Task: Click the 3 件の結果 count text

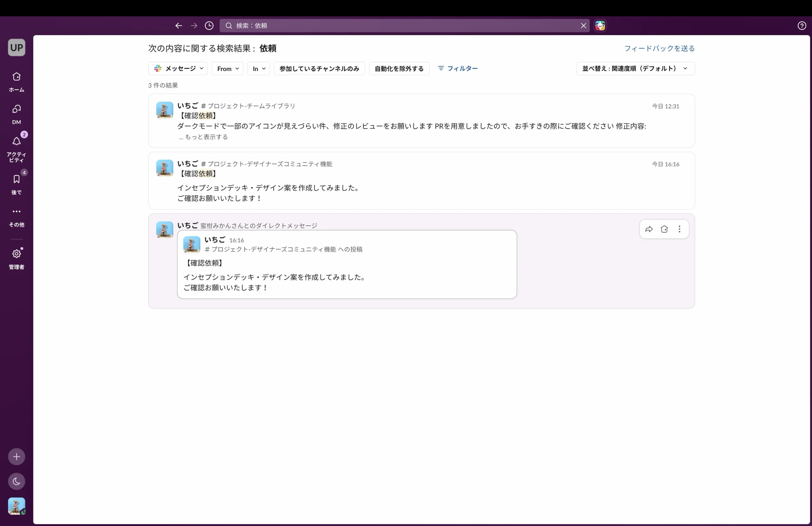Action: 163,85
